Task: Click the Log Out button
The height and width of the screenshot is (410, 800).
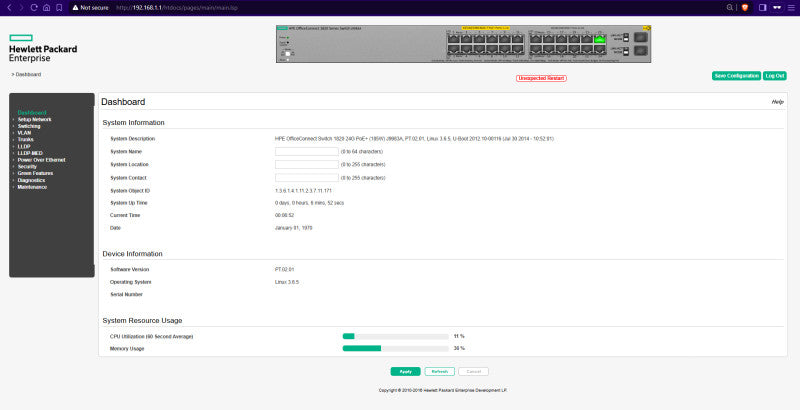Action: [x=774, y=75]
